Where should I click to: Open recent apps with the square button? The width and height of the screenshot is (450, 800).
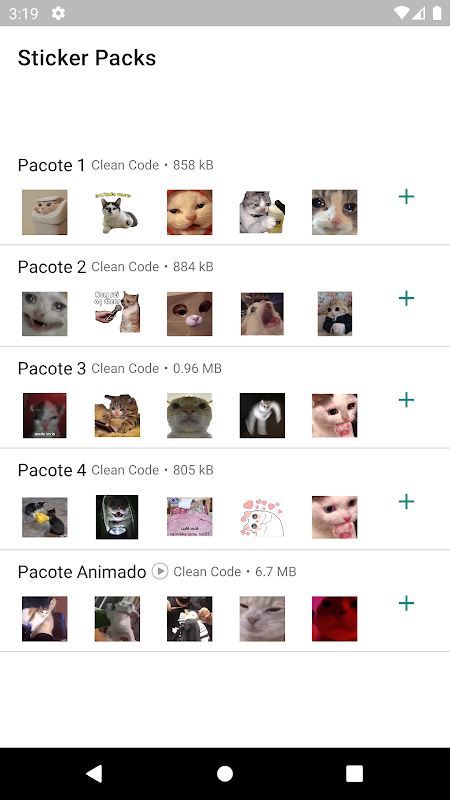(x=355, y=773)
